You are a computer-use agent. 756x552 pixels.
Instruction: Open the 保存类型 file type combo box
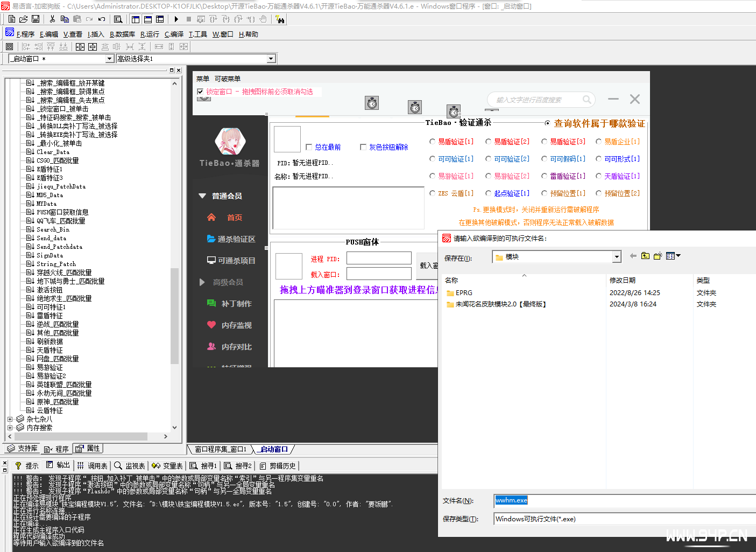click(x=625, y=519)
